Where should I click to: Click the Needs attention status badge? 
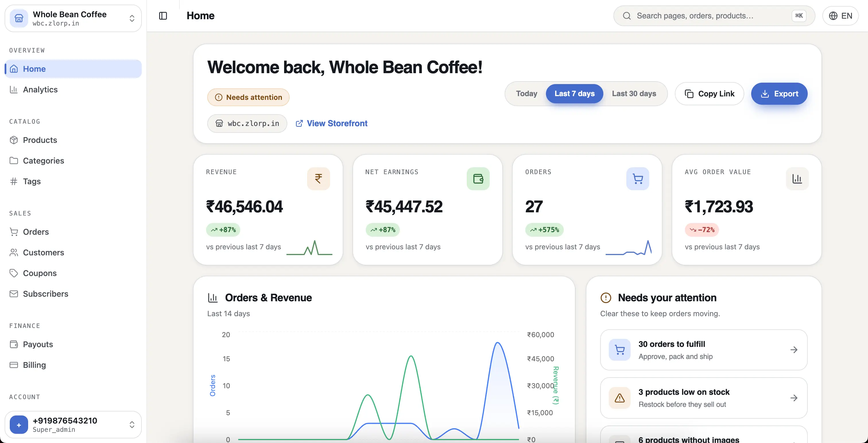pyautogui.click(x=248, y=97)
